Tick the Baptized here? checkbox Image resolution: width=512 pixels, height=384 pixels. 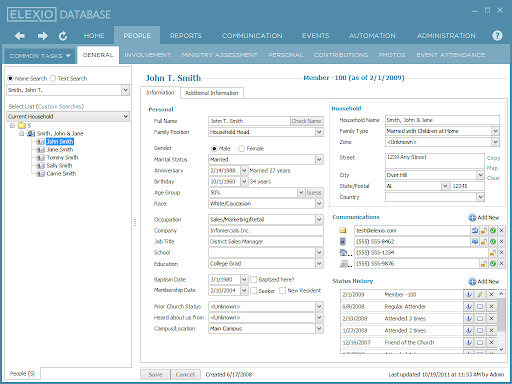254,279
